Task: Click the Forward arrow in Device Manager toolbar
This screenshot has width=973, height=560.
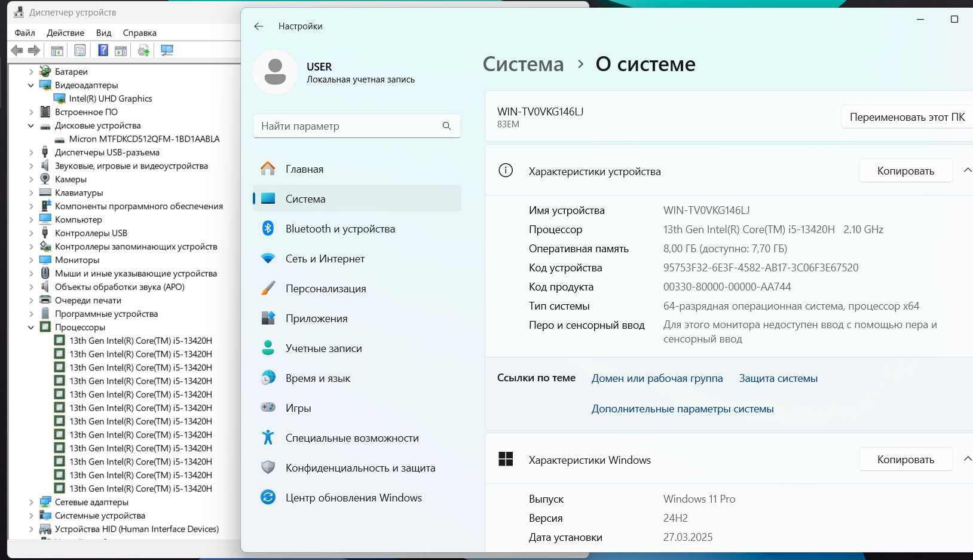Action: (x=34, y=51)
